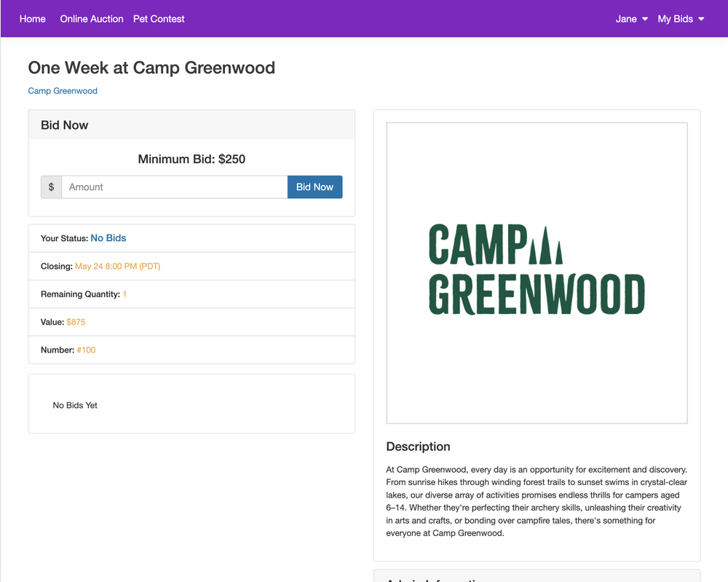Click the item number #100
728x582 pixels.
(86, 350)
